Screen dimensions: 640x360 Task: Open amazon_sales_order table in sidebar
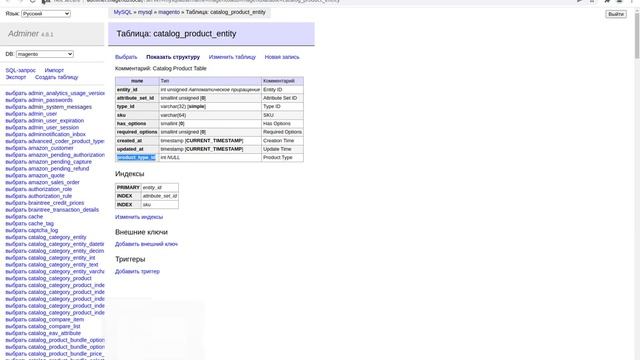tap(54, 182)
